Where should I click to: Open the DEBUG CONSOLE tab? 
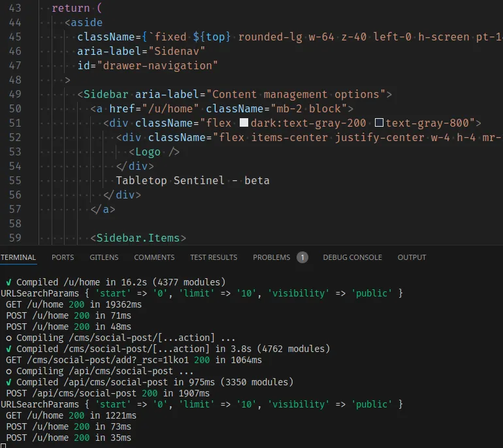click(352, 257)
